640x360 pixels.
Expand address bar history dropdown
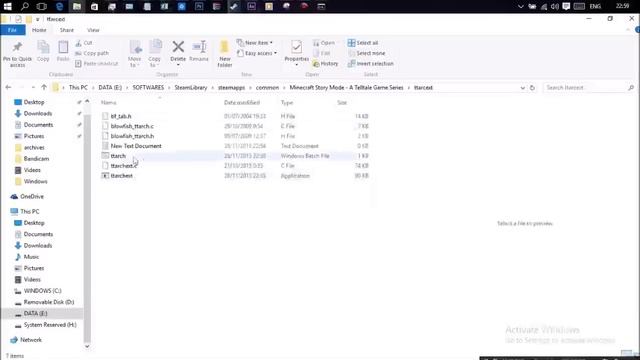pos(522,88)
